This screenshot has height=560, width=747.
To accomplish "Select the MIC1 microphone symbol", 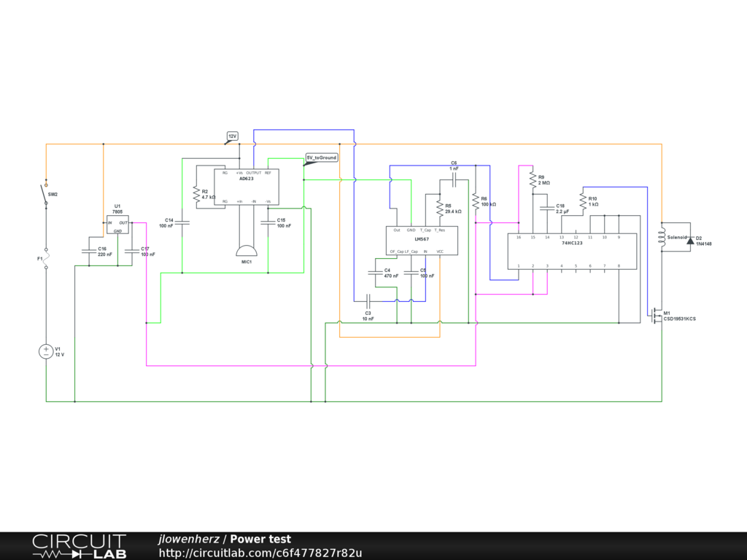I will pyautogui.click(x=247, y=250).
